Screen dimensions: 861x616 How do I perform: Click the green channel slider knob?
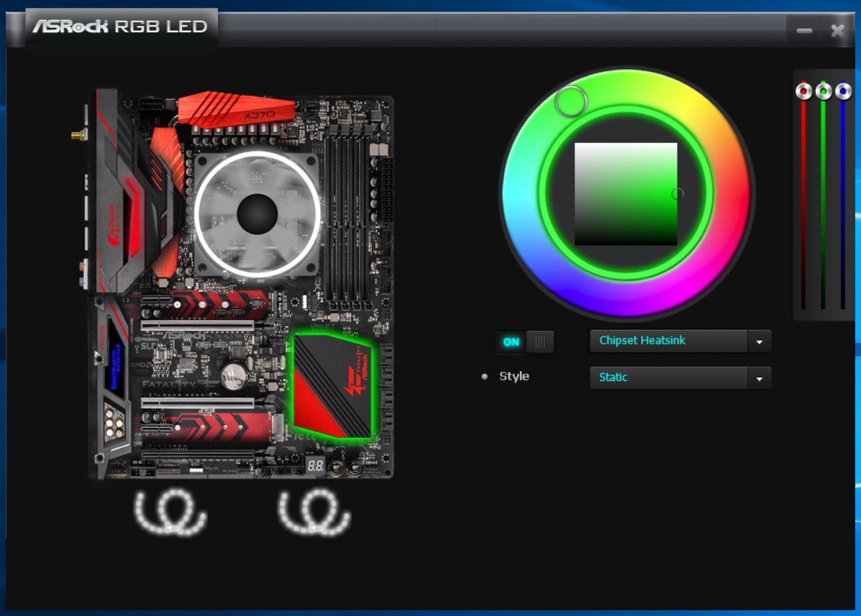[x=823, y=91]
